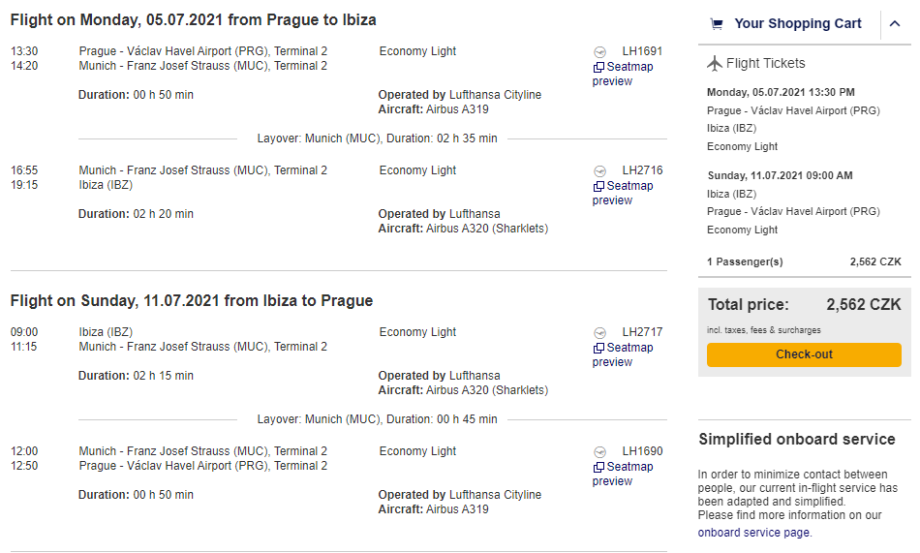Click the Ibiza to Prague flight heading
The image size is (920, 553).
191,301
